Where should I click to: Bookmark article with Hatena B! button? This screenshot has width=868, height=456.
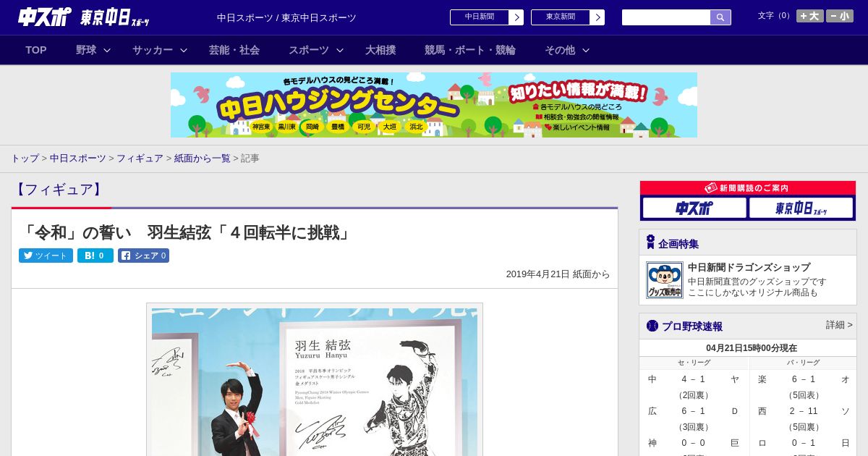coord(95,256)
